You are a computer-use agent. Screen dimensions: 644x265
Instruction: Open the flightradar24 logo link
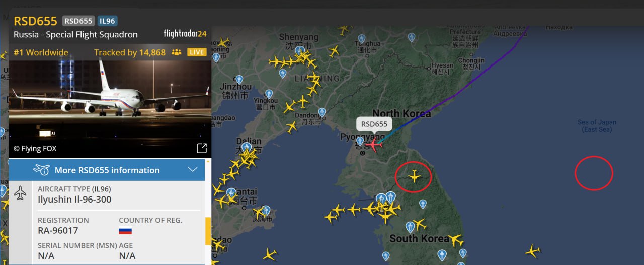[x=185, y=34]
